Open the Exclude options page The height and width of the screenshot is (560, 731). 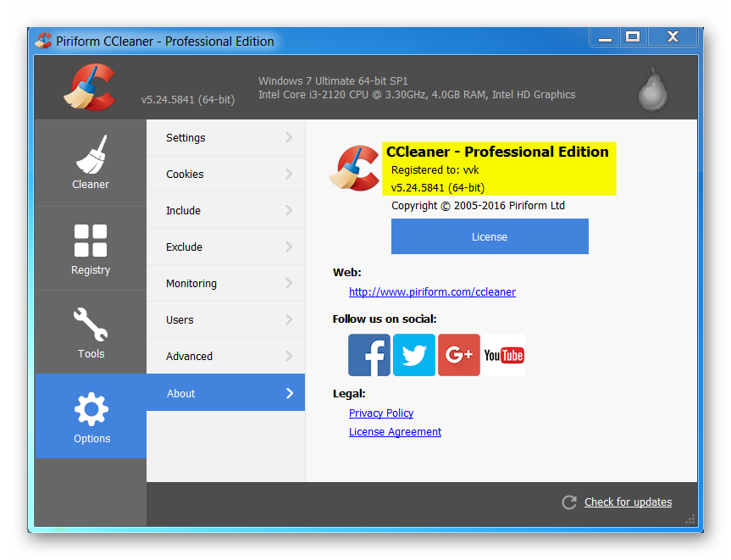coord(225,247)
